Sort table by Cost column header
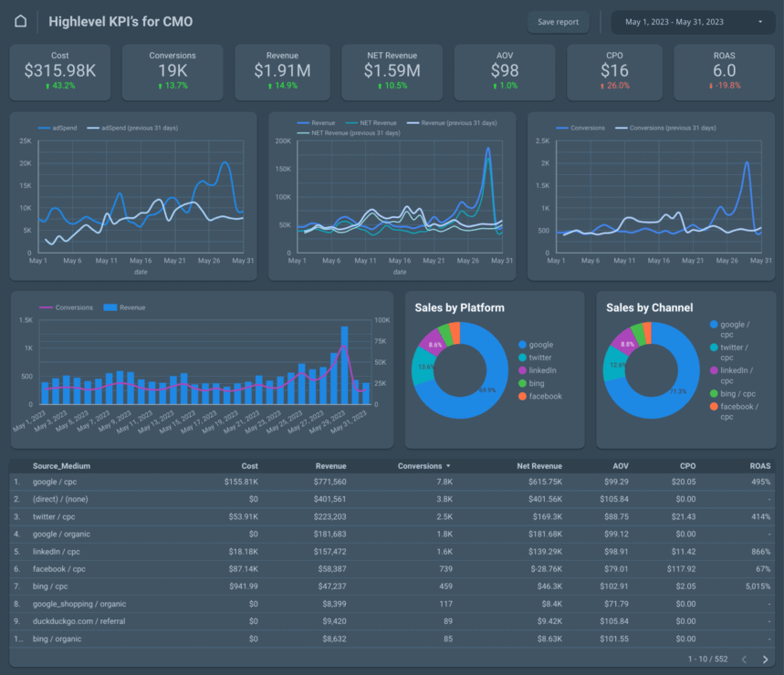The height and width of the screenshot is (675, 784). (249, 465)
